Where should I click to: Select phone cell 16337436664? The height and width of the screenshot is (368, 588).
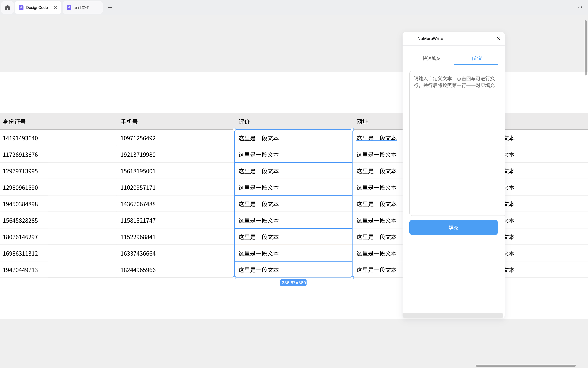[x=138, y=253]
